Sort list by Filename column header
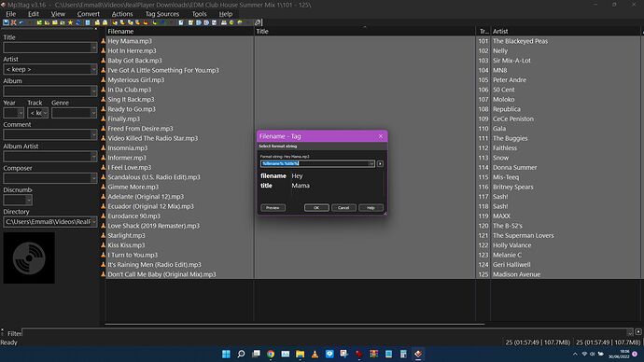 tap(180, 31)
